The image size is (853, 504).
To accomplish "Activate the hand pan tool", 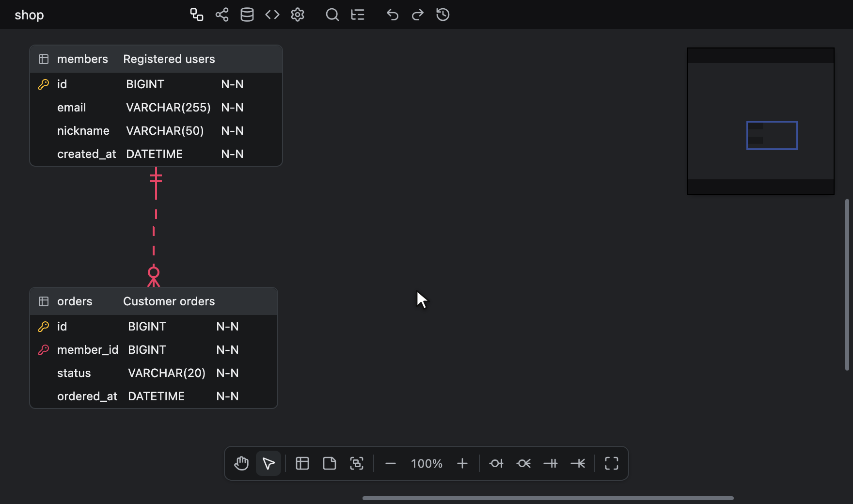I will [241, 463].
